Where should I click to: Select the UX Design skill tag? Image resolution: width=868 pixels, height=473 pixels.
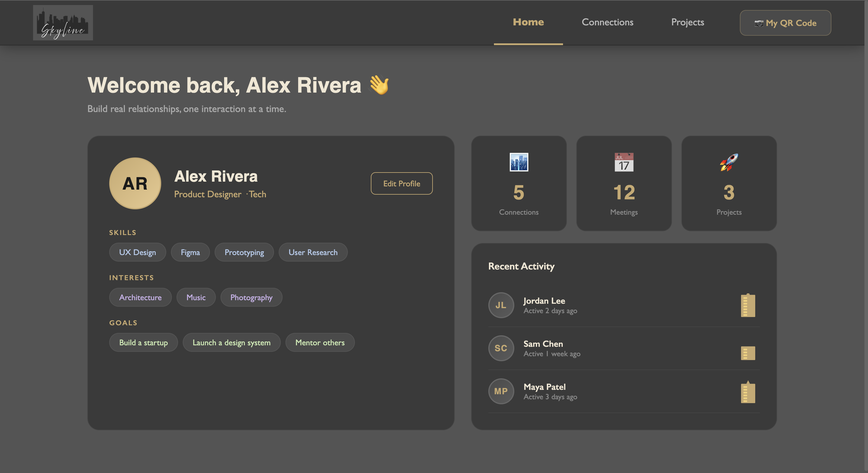[138, 252]
